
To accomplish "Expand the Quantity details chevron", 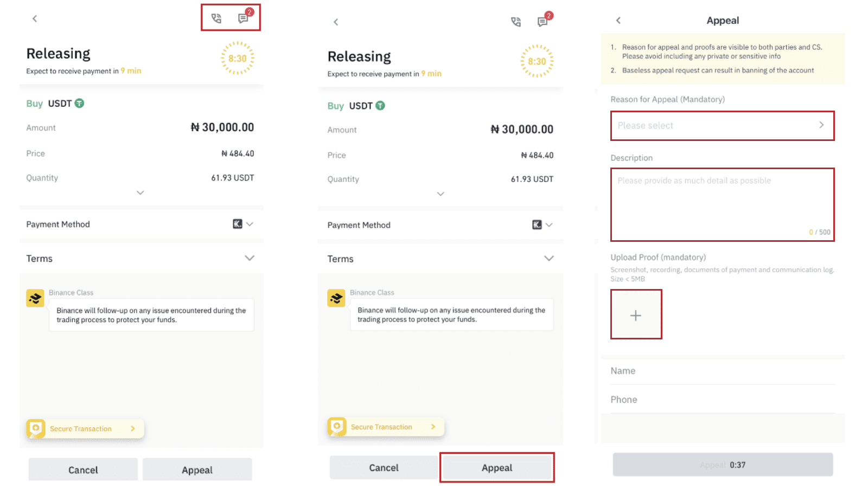I will (140, 192).
